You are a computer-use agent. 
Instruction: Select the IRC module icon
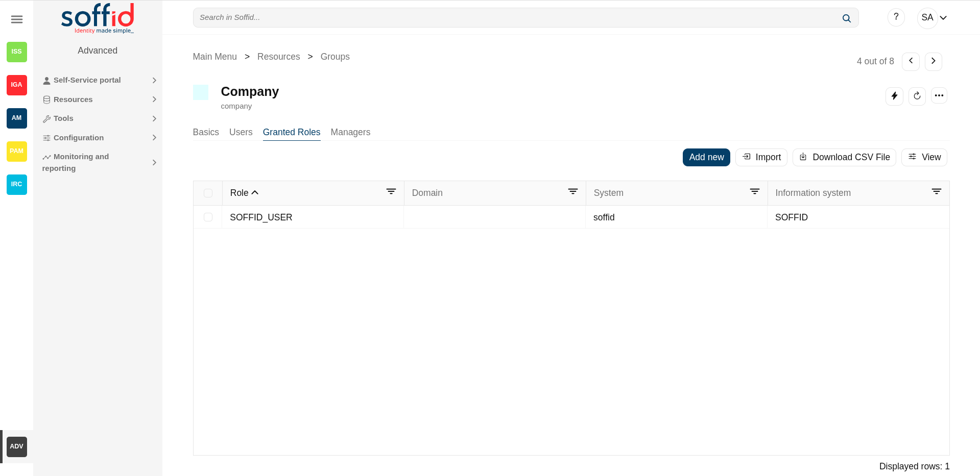17,184
